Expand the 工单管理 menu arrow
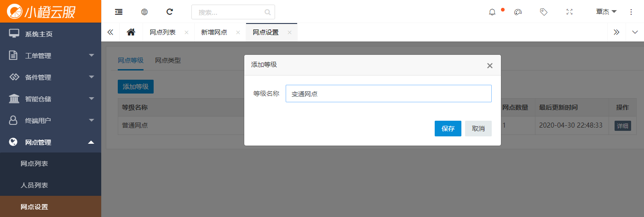 (x=91, y=55)
